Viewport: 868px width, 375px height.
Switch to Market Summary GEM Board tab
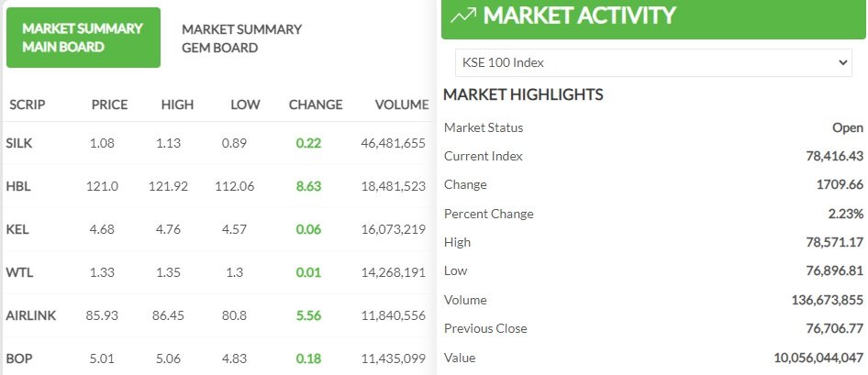click(241, 38)
